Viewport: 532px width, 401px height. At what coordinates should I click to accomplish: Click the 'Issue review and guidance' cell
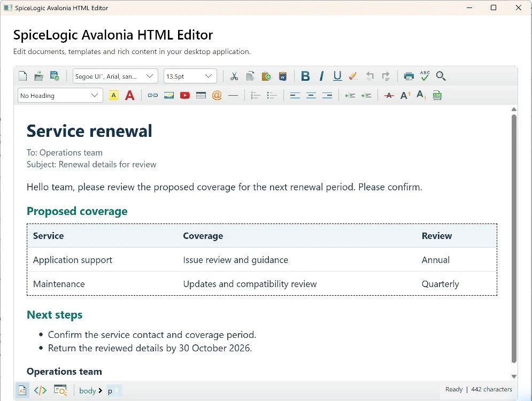tap(235, 260)
